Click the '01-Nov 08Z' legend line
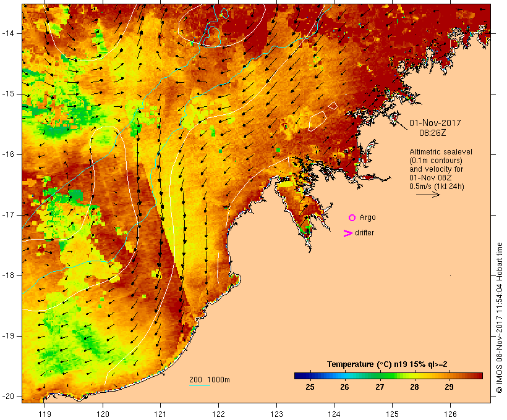The width and height of the screenshot is (507, 420). point(430,178)
